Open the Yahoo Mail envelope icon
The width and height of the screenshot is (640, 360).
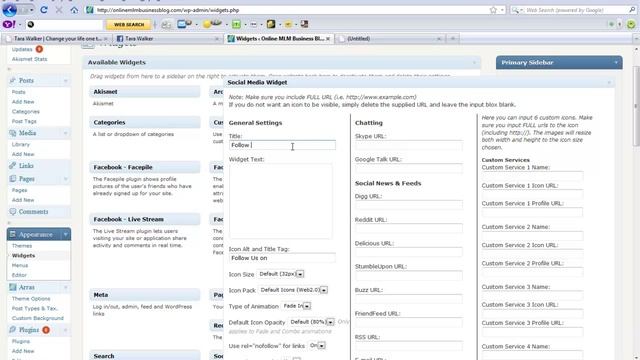tap(182, 24)
